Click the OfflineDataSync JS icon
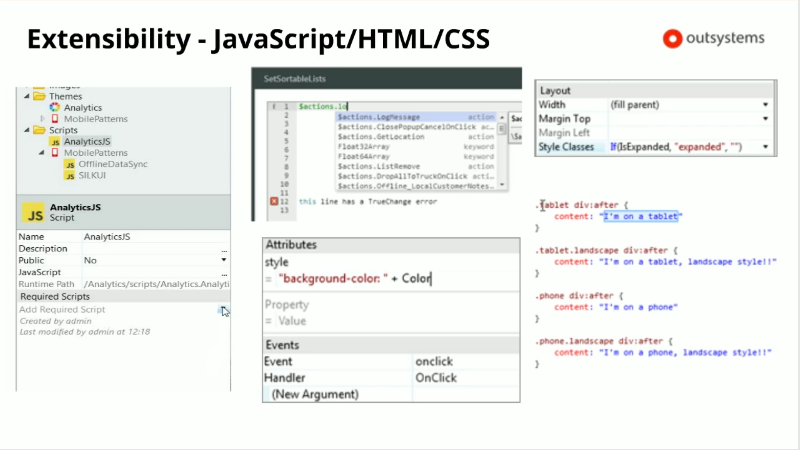Screen dimensions: 800x450 [70, 164]
